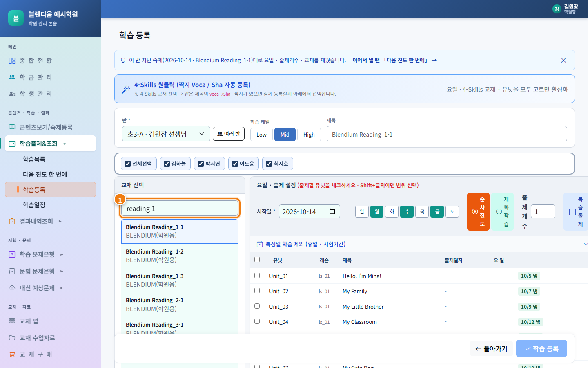
Task: Click the 콘텐츠보기/숙제등록 book icon
Action: (12, 127)
